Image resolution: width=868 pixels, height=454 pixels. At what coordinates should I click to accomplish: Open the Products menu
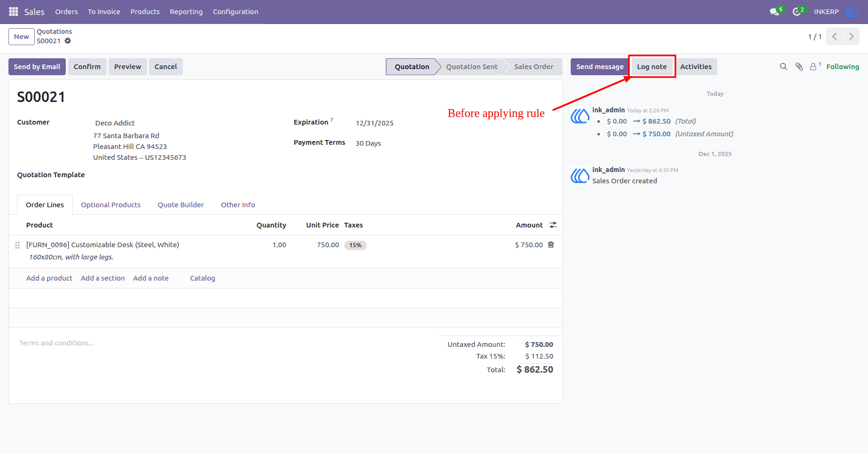point(145,12)
